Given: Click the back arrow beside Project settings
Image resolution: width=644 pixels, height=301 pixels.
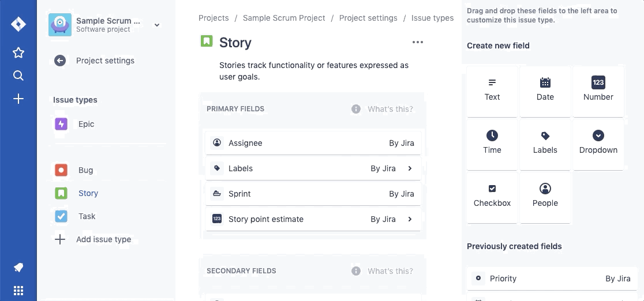Looking at the screenshot, I should point(60,61).
